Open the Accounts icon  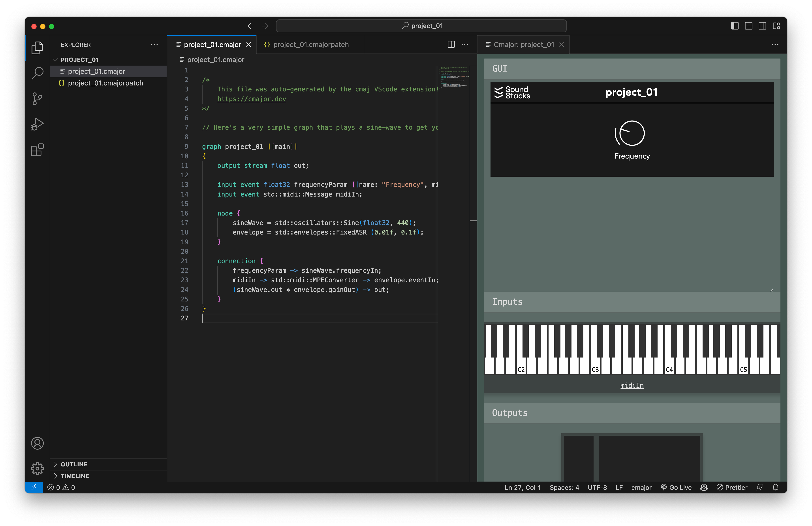(x=37, y=443)
